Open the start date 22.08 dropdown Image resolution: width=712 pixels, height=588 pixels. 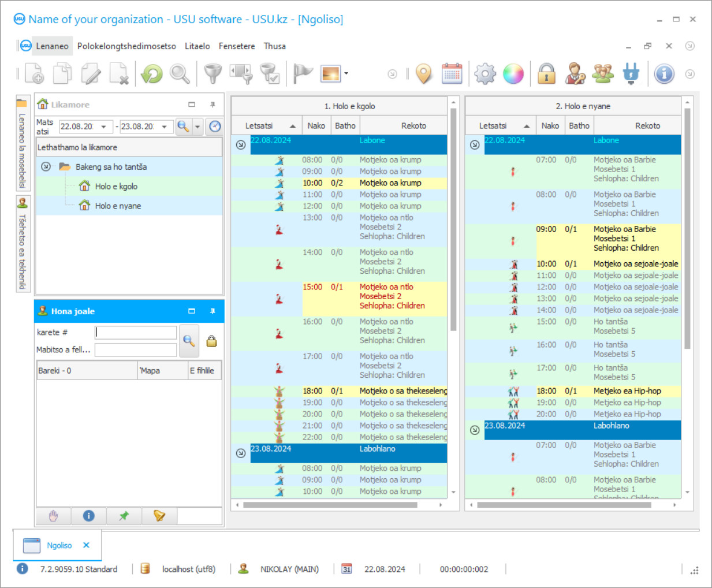[x=103, y=126]
